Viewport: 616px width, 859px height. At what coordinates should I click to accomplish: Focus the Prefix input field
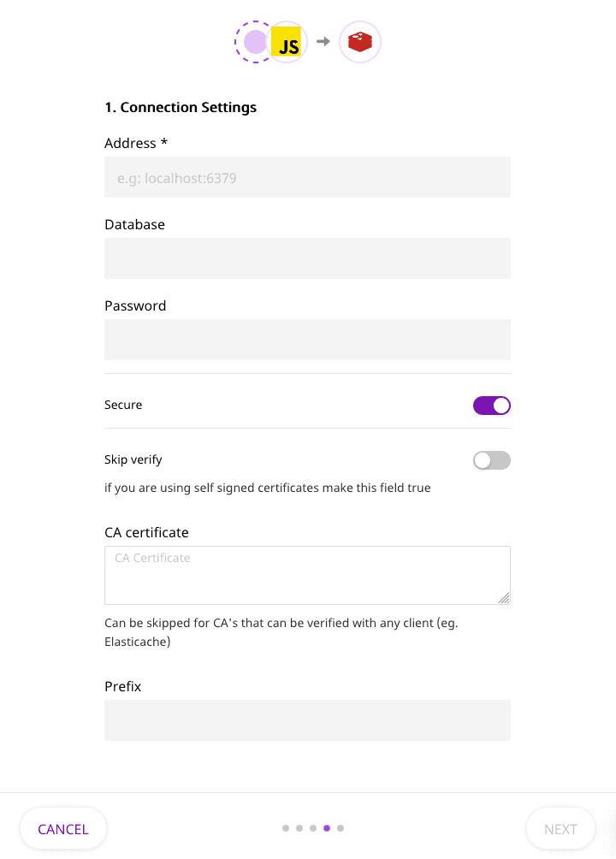coord(307,720)
